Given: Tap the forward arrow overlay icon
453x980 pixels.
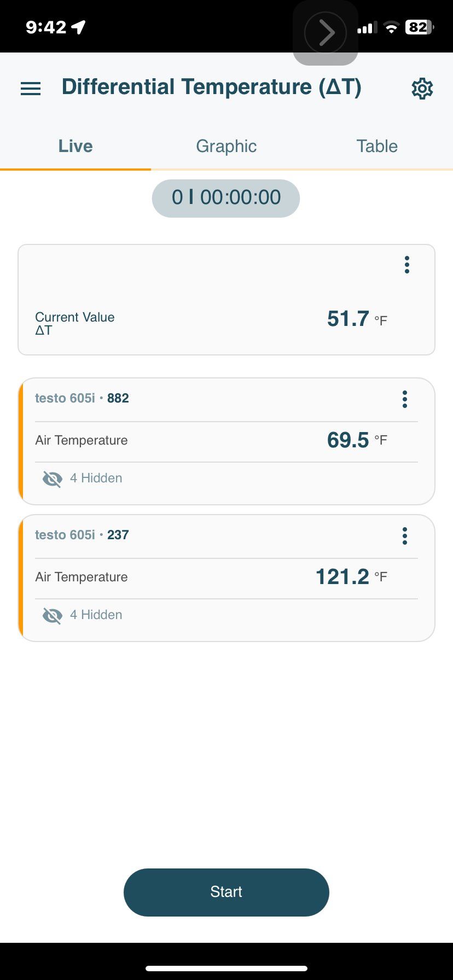Looking at the screenshot, I should [x=326, y=33].
